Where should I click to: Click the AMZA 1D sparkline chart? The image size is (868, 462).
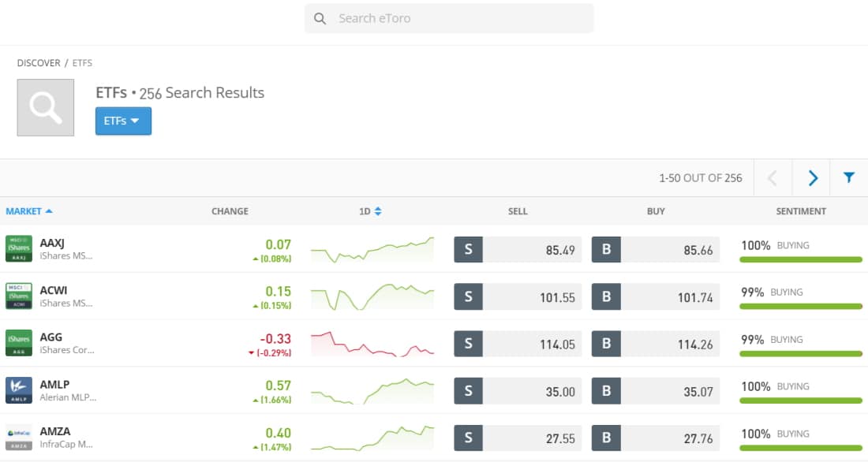point(372,438)
